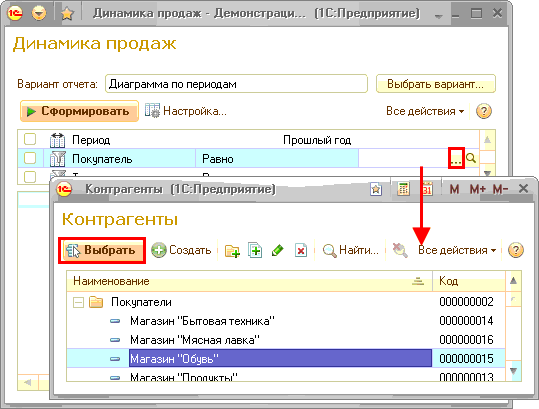Click Найти... search button
Screen dimensions: 539x409
(x=350, y=250)
